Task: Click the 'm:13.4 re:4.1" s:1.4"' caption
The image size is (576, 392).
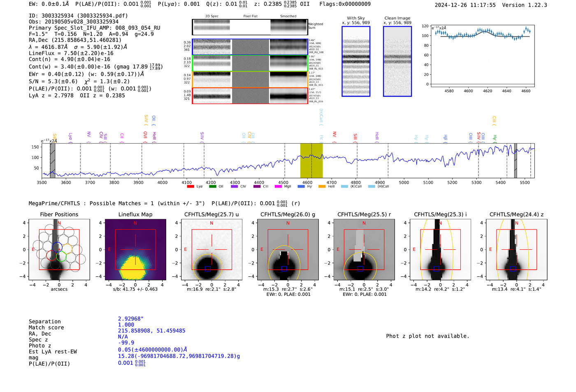Action: click(517, 289)
